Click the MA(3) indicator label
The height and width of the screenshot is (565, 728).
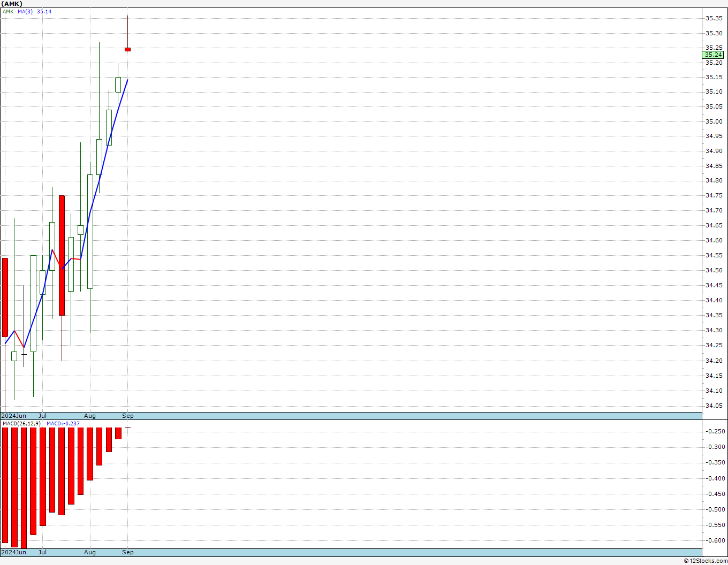click(x=25, y=12)
